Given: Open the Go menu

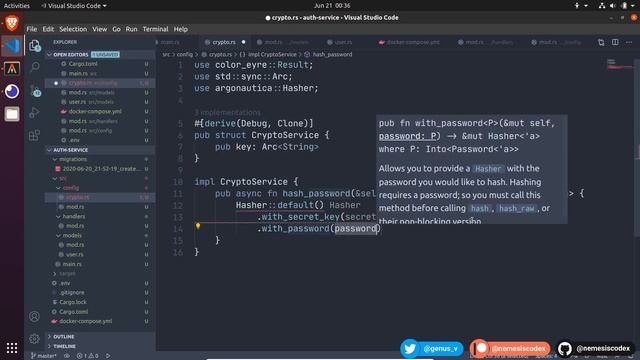Looking at the screenshot, I should 116,29.
